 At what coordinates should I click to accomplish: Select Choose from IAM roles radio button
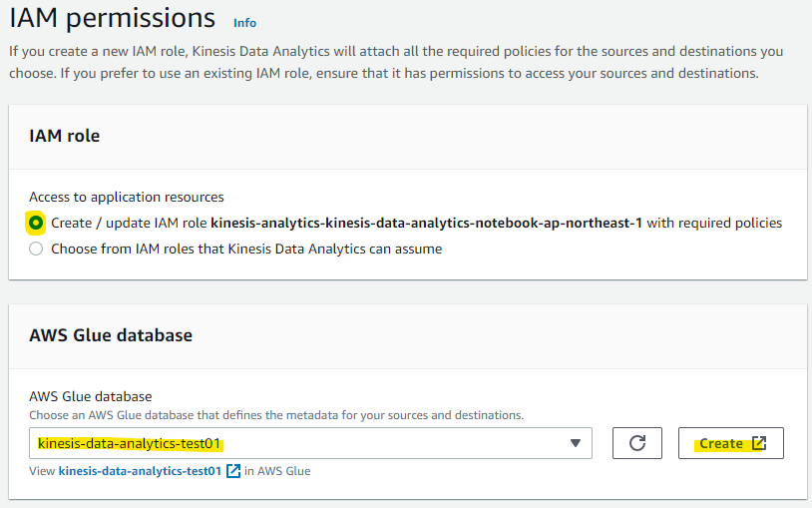pyautogui.click(x=36, y=249)
